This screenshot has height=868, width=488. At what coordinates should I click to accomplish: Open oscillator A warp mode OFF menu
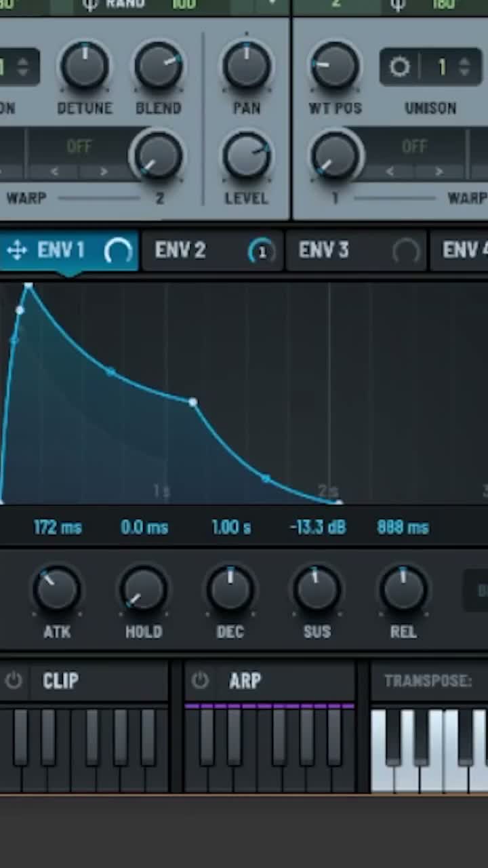(x=79, y=146)
